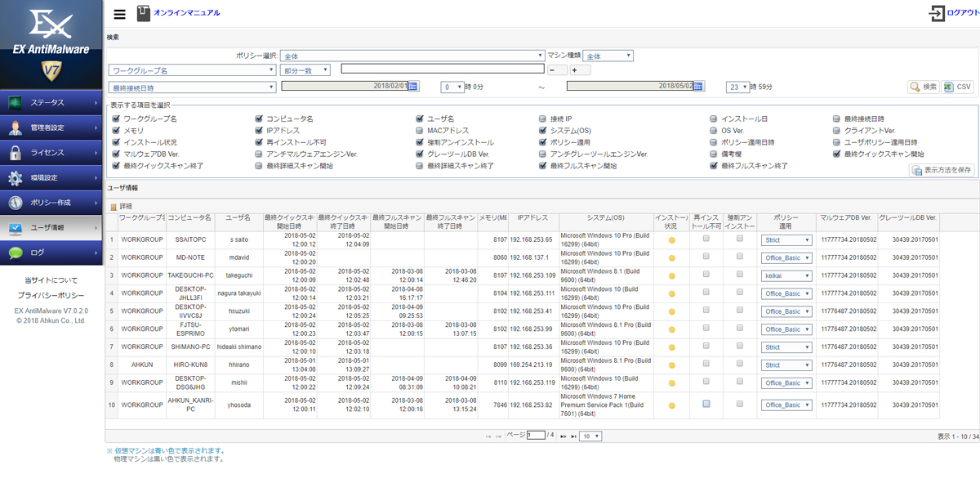Open the hamburger menu icon
The height and width of the screenshot is (483, 980).
click(x=120, y=14)
